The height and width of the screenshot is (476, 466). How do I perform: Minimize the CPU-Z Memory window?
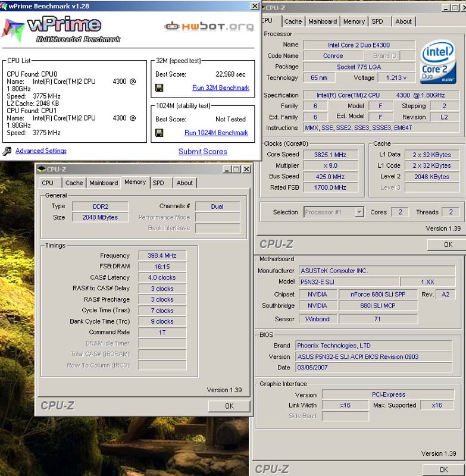coord(227,169)
